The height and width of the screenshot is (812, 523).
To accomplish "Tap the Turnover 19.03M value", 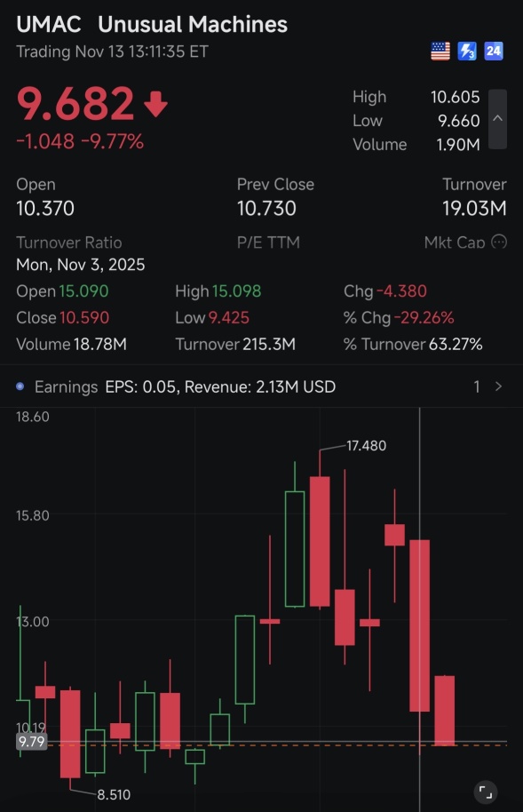I will (474, 208).
